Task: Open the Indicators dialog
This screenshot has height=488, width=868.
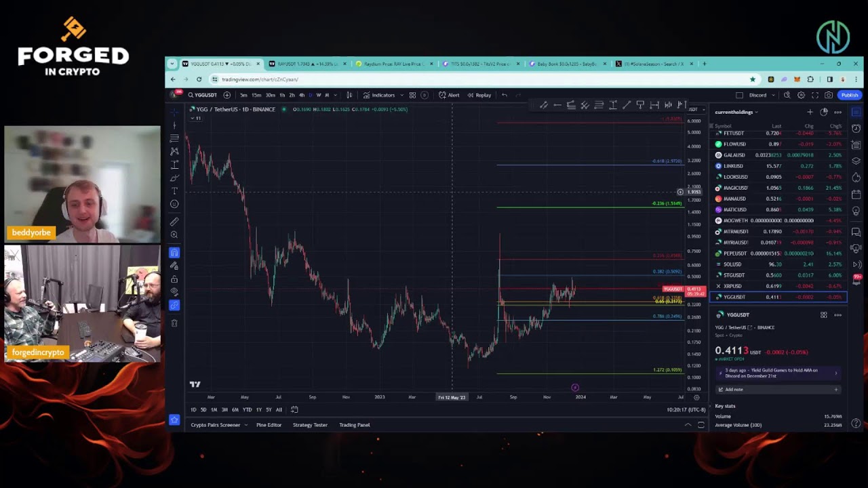Action: [x=379, y=95]
